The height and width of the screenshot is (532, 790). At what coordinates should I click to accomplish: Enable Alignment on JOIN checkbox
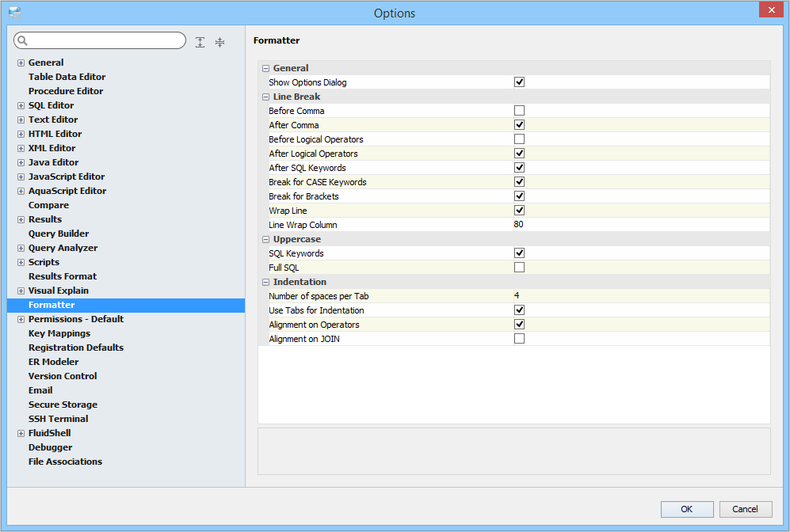pyautogui.click(x=519, y=339)
